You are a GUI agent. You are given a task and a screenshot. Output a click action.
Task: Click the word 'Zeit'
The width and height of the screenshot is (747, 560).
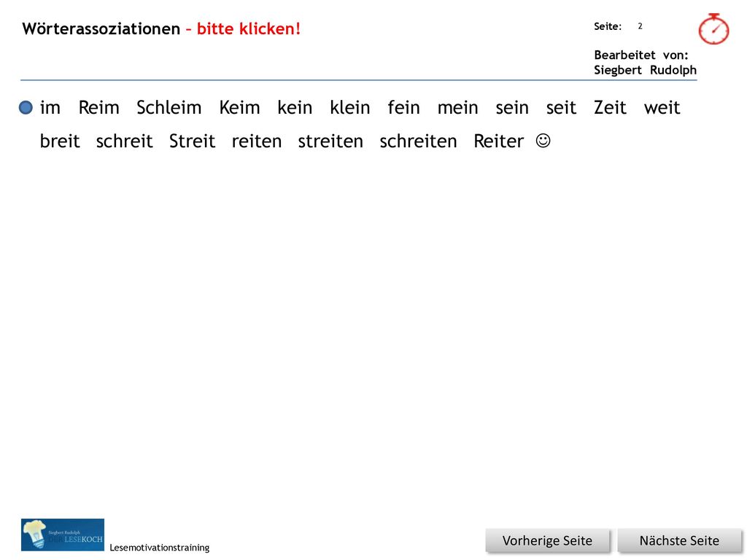pyautogui.click(x=610, y=108)
